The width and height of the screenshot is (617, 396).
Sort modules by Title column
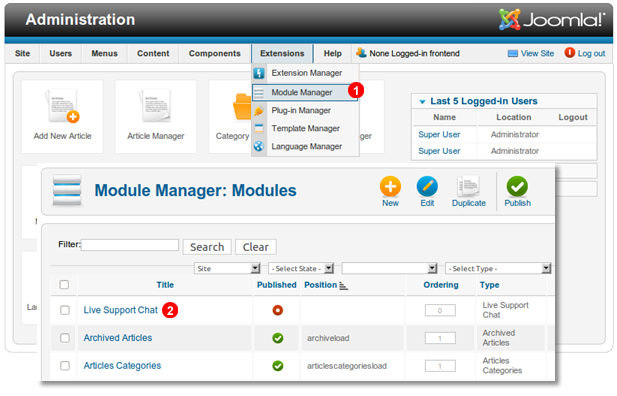click(x=165, y=285)
